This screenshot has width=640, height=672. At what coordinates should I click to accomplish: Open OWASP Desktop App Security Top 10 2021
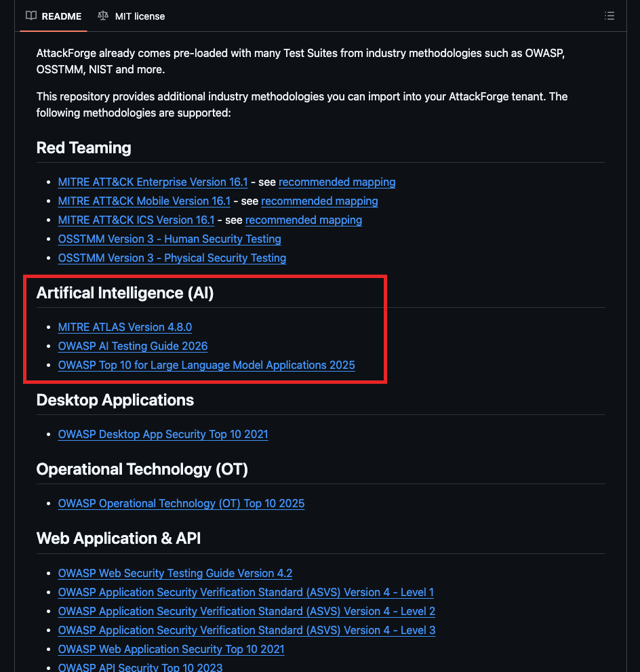[163, 434]
